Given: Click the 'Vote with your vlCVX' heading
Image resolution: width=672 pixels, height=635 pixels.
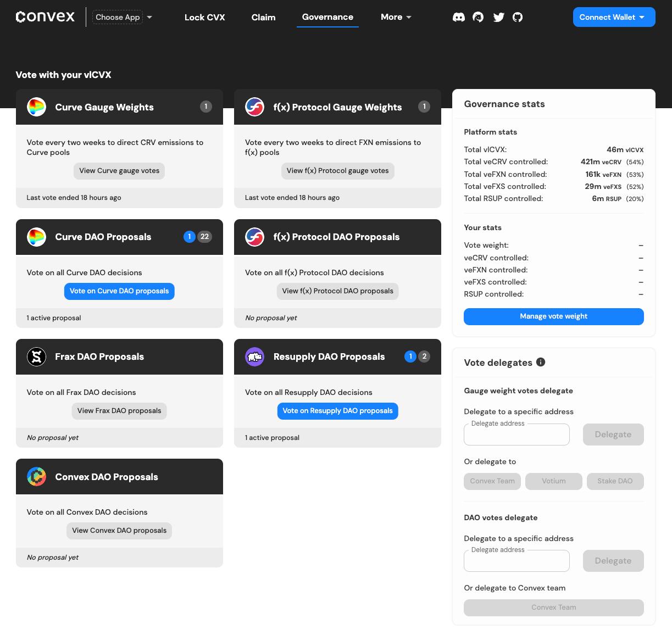Looking at the screenshot, I should click(x=63, y=75).
